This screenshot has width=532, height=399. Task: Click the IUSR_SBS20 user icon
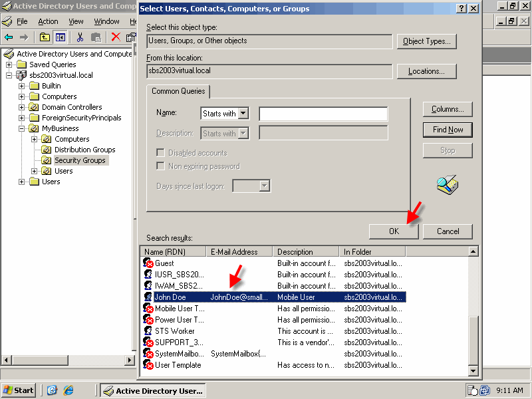[x=148, y=274]
